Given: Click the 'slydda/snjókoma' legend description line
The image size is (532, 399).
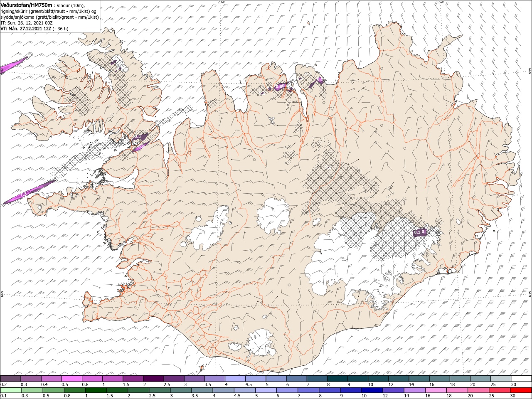Looking at the screenshot, I should coord(49,17).
